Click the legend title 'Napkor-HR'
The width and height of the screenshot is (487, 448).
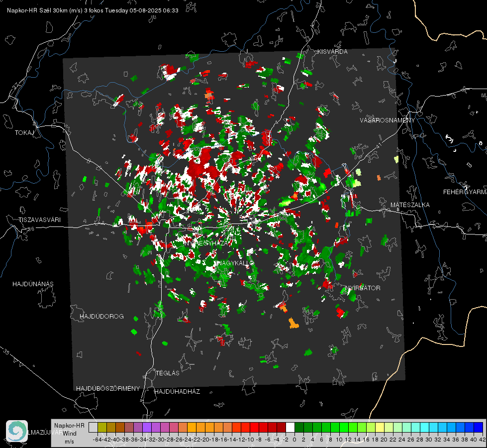pos(69,426)
